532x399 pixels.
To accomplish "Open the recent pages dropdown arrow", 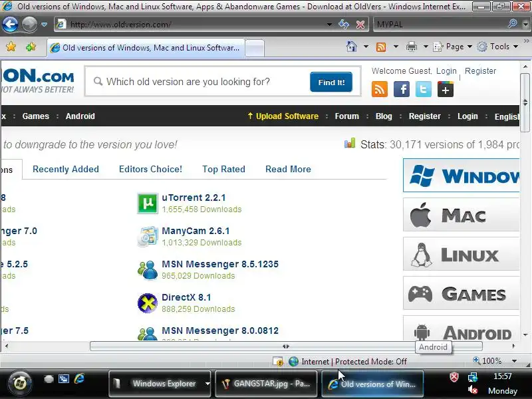I will pyautogui.click(x=44, y=25).
